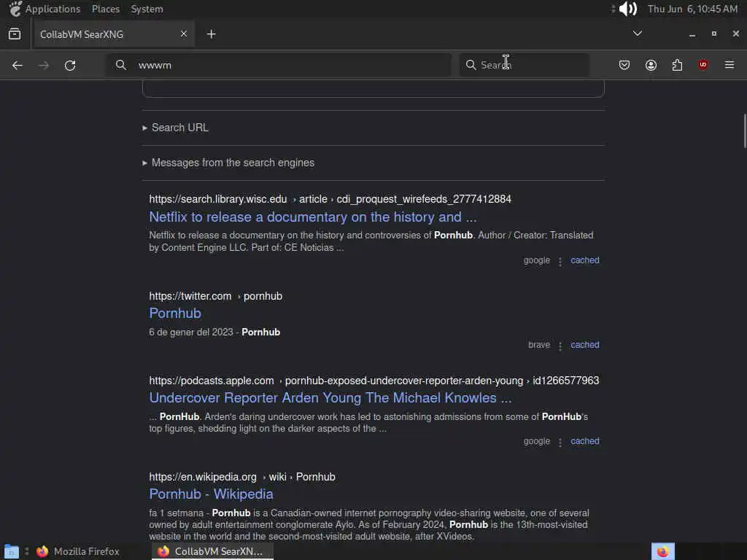The width and height of the screenshot is (747, 560).
Task: Open the Extensions puzzle icon
Action: [677, 65]
